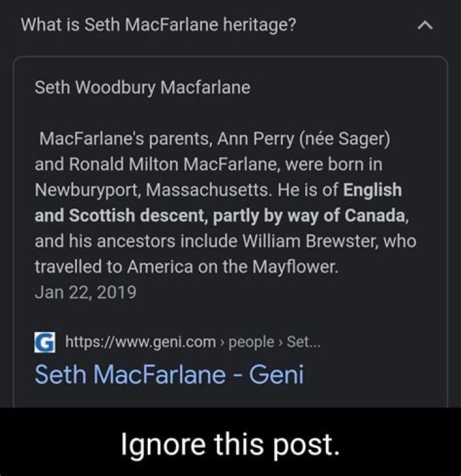The image size is (461, 476).
Task: Collapse the Seth MacFarlane heritage question chevron
Action: 426,26
